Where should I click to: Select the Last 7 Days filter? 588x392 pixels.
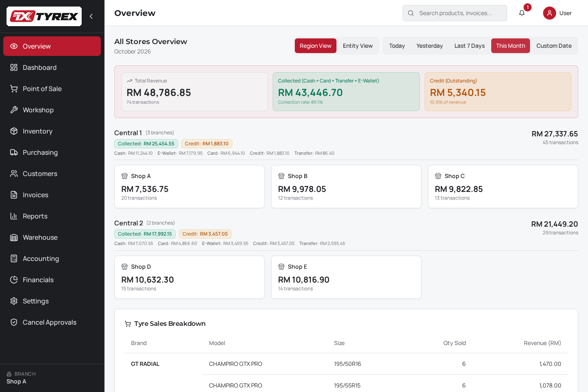(470, 46)
